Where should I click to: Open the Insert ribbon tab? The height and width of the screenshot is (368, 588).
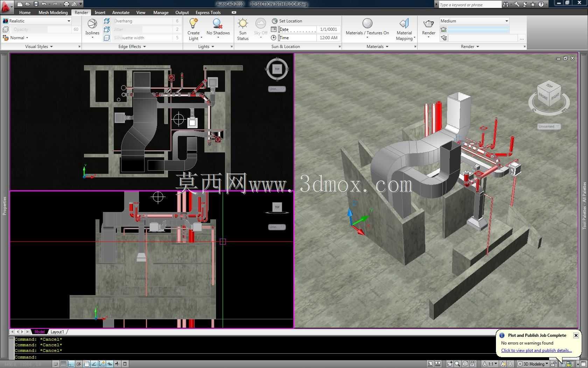tap(100, 12)
